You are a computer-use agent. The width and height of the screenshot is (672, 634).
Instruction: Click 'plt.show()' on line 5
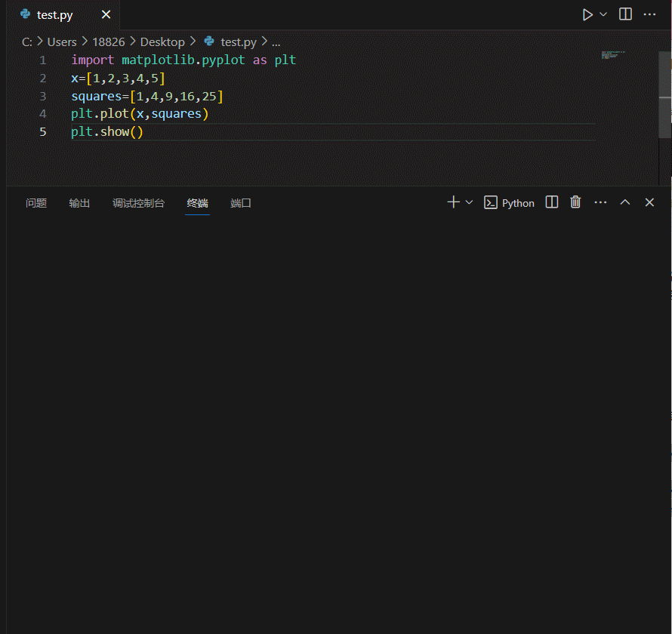(x=106, y=132)
